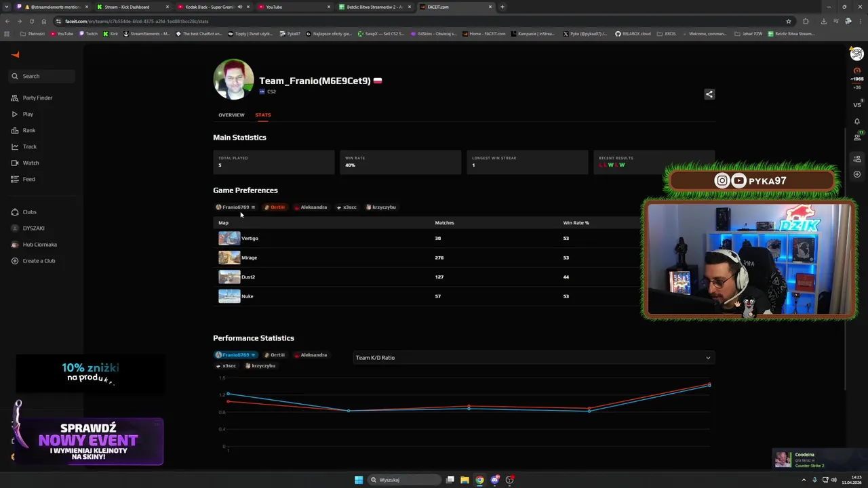
Task: Toggle Orrtiii in Performance Statistics
Action: [275, 354]
